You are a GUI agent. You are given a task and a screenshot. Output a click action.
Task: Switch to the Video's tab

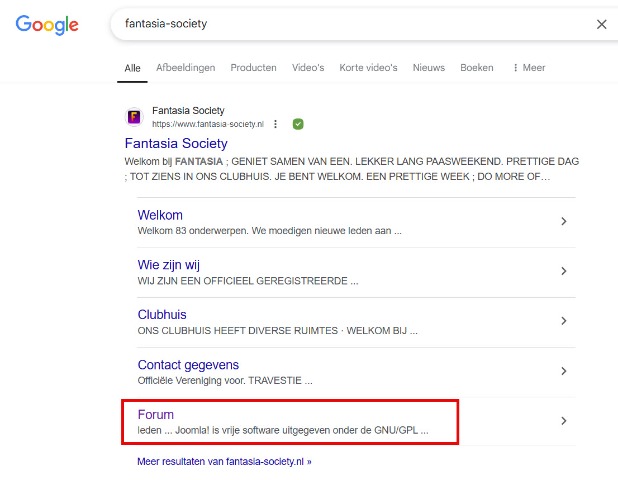[x=308, y=68]
